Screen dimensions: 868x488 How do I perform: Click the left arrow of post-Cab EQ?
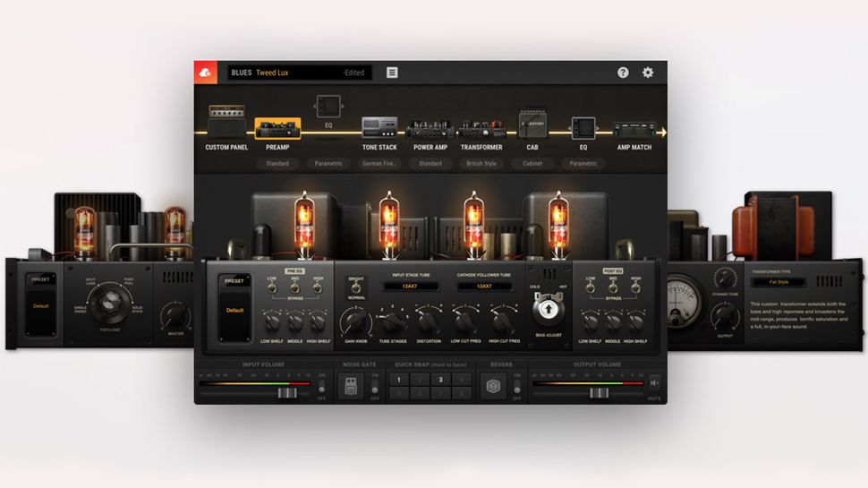point(568,129)
